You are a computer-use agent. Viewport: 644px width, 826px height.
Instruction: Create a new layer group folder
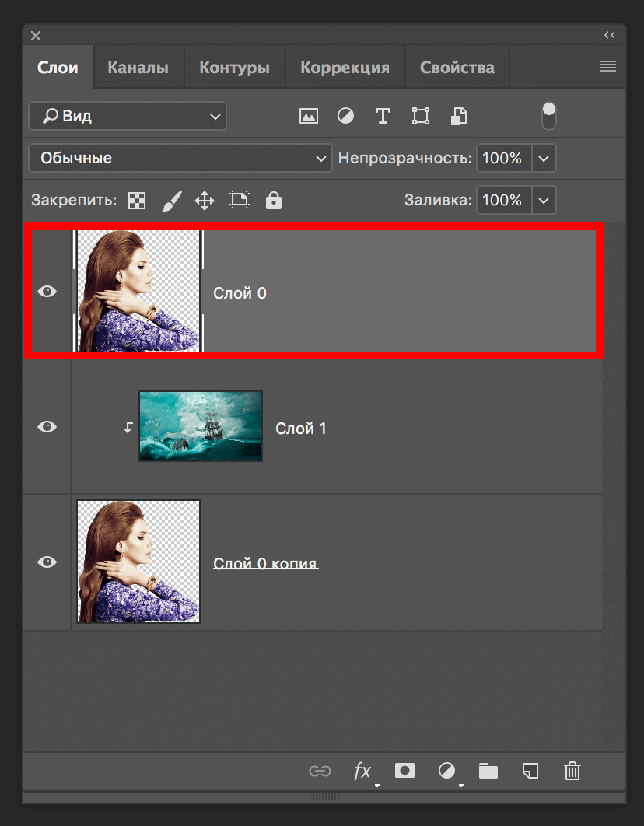(x=488, y=771)
